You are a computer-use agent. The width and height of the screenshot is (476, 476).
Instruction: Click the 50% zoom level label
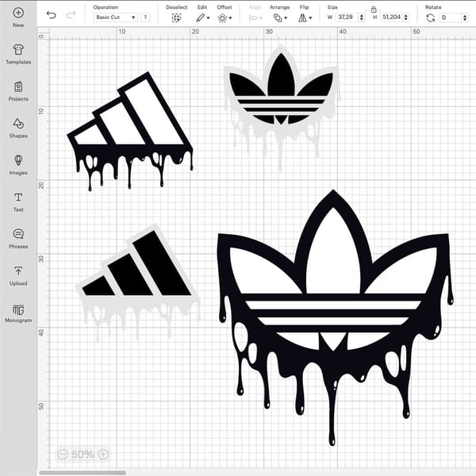(x=83, y=455)
